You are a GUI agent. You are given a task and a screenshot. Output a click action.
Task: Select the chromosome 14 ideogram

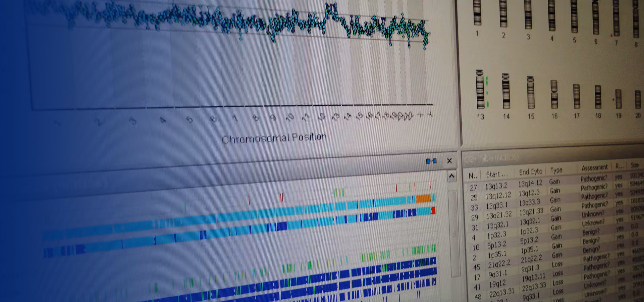click(506, 91)
